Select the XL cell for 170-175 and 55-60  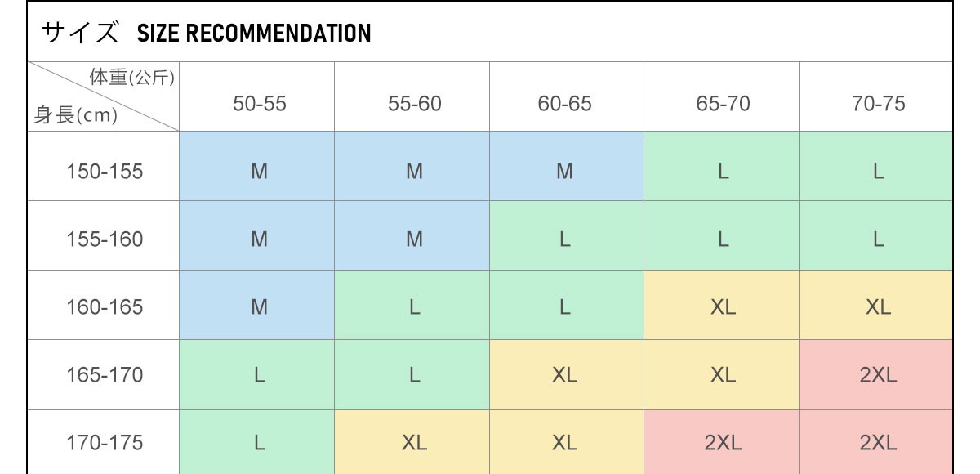point(414,443)
